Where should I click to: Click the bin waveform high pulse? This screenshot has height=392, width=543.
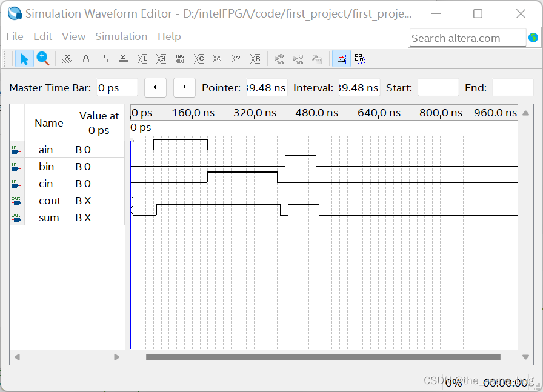[x=301, y=161]
